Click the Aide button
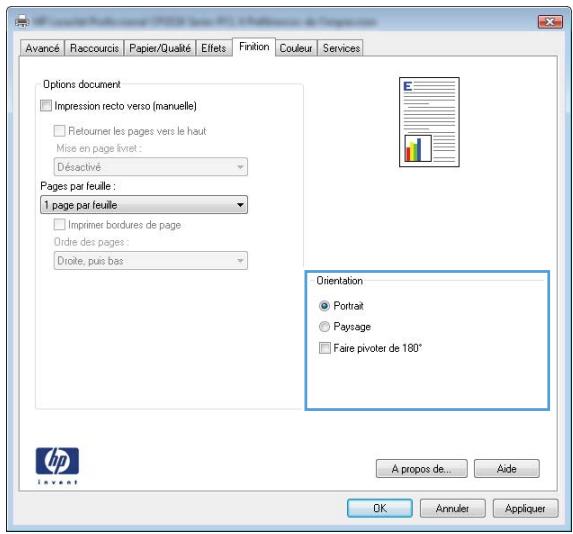 click(x=506, y=469)
